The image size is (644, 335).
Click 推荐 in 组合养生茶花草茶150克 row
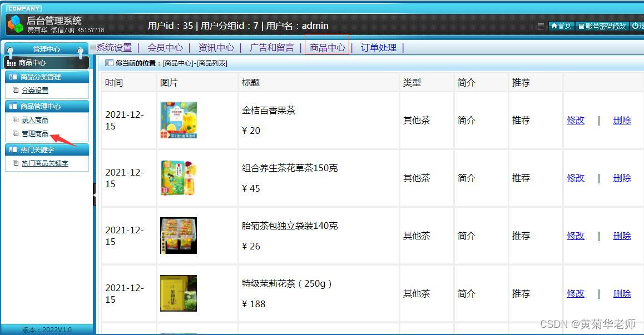(x=521, y=178)
